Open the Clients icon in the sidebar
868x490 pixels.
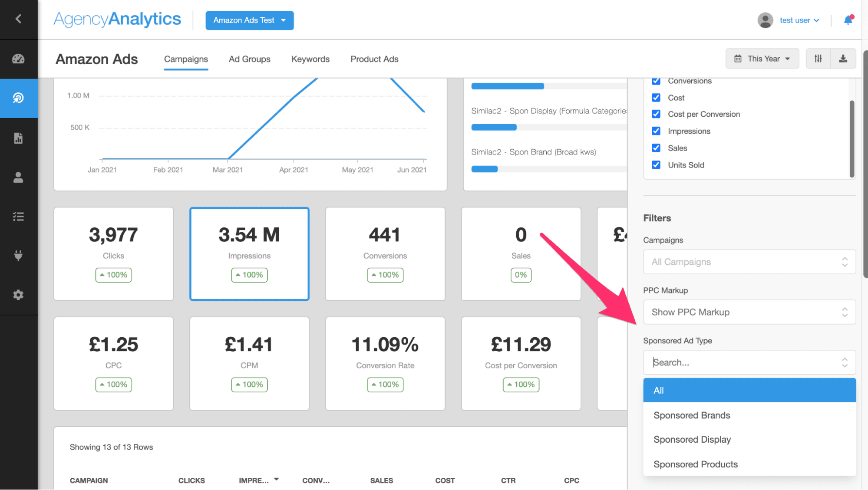[x=18, y=177]
